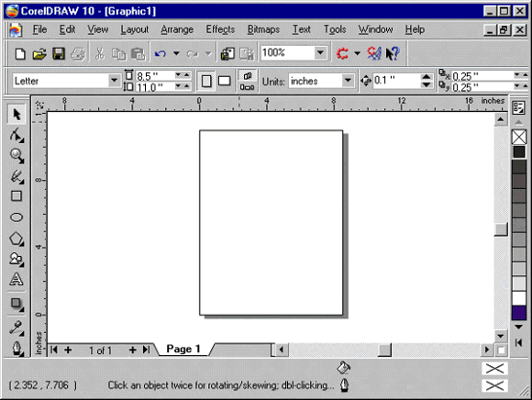Toggle landscape page orientation
532x400 pixels.
(224, 81)
